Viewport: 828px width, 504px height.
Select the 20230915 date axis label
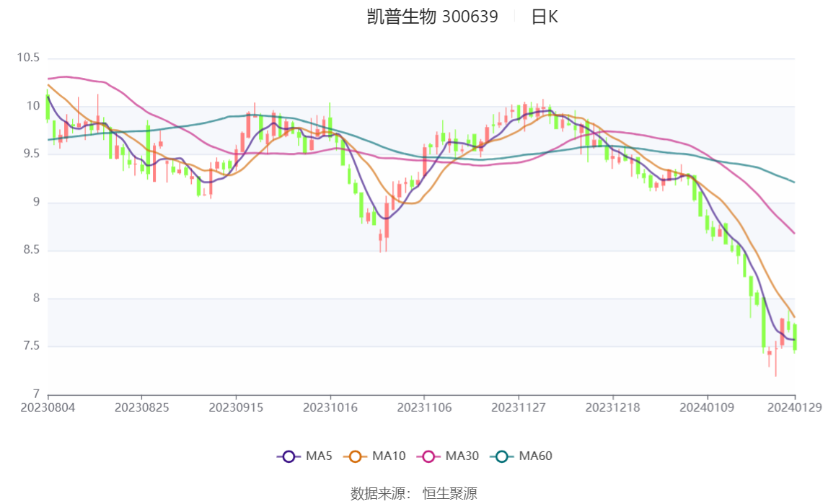236,408
